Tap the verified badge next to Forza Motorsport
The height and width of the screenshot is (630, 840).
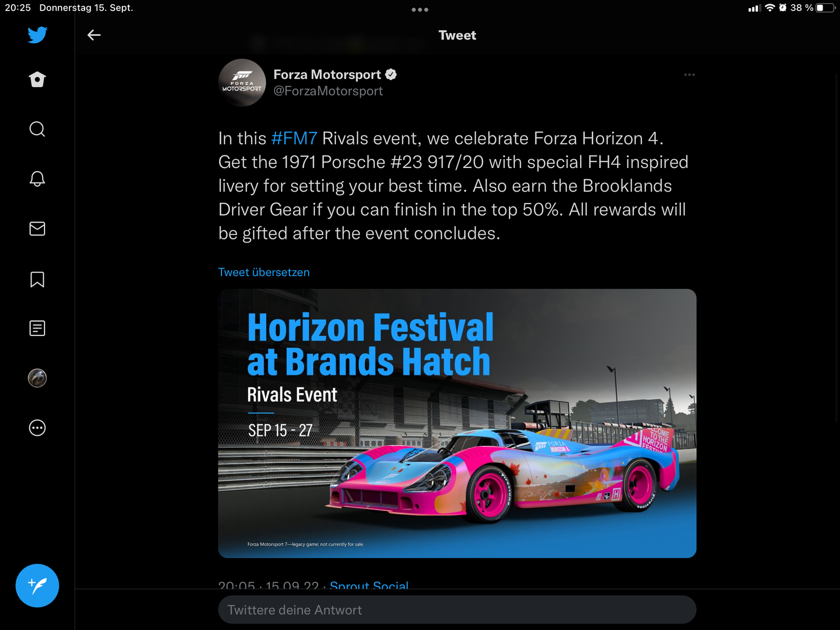pyautogui.click(x=391, y=75)
